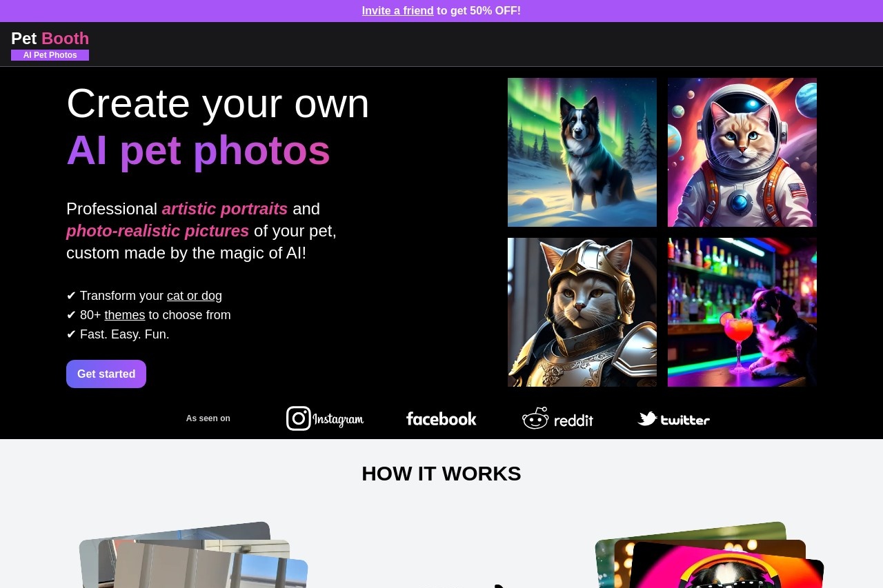The image size is (883, 588).
Task: Click the Pet Booth site logo
Action: 50,39
